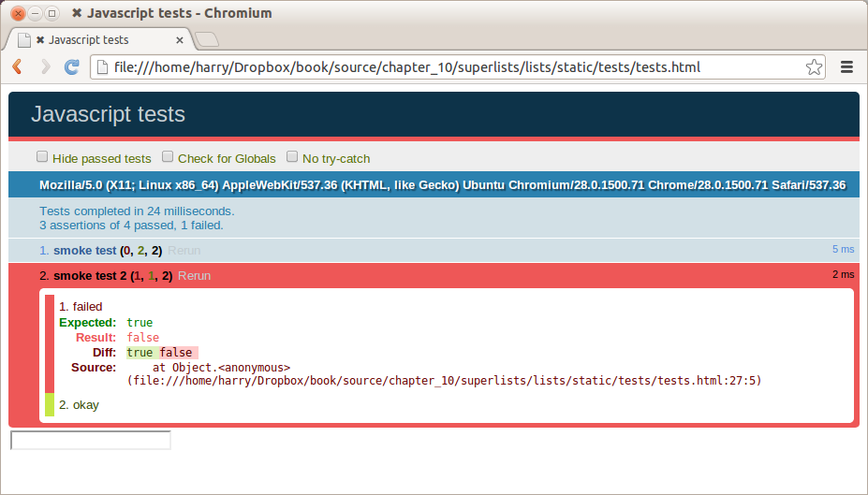Open the Chromium hamburger menu
Image resolution: width=868 pixels, height=495 pixels.
[846, 67]
